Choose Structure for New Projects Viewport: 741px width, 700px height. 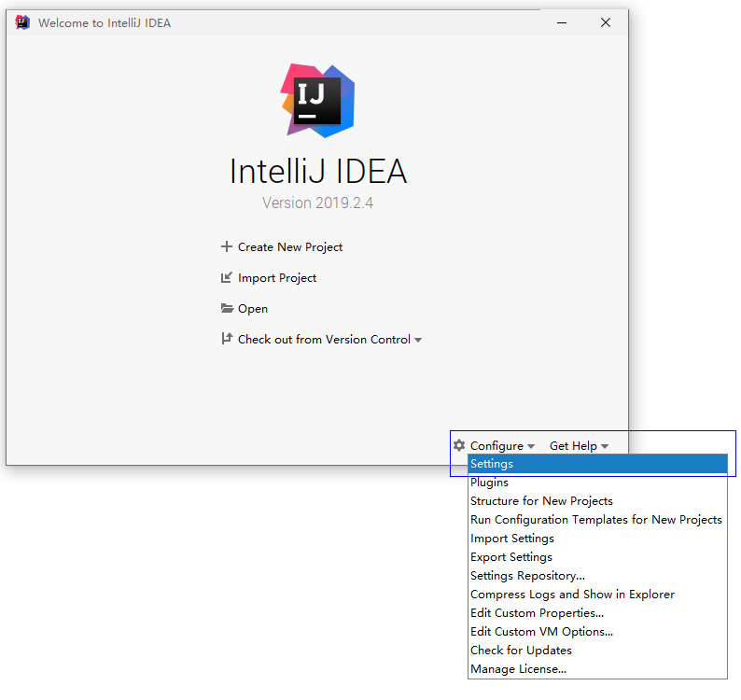click(x=597, y=501)
